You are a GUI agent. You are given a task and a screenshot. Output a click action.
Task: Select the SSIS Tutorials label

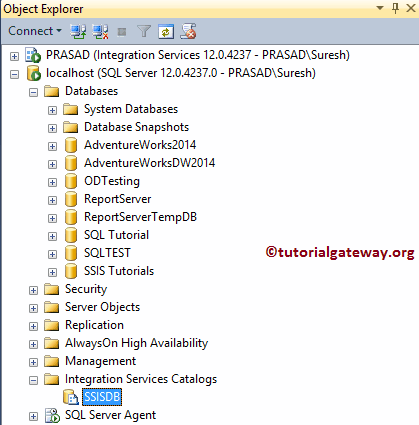[119, 271]
